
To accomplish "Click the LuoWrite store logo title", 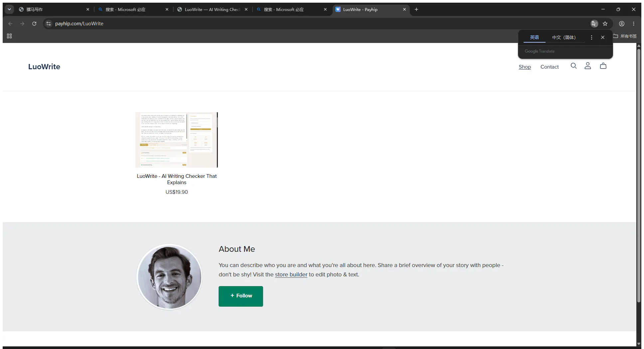I will click(44, 67).
